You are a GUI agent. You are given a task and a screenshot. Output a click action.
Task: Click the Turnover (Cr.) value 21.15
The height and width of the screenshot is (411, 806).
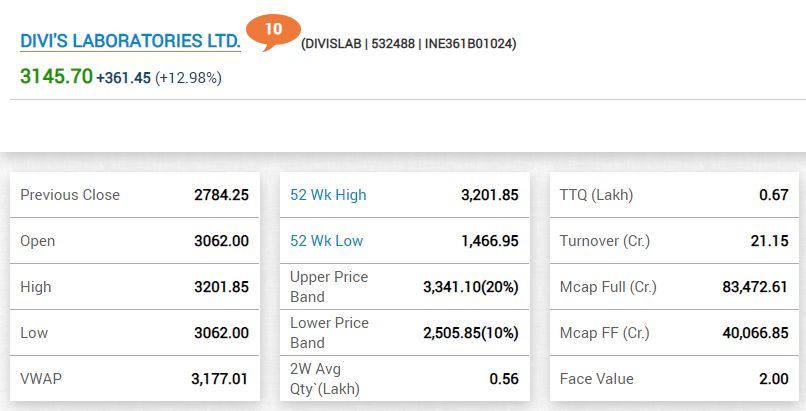coord(773,241)
